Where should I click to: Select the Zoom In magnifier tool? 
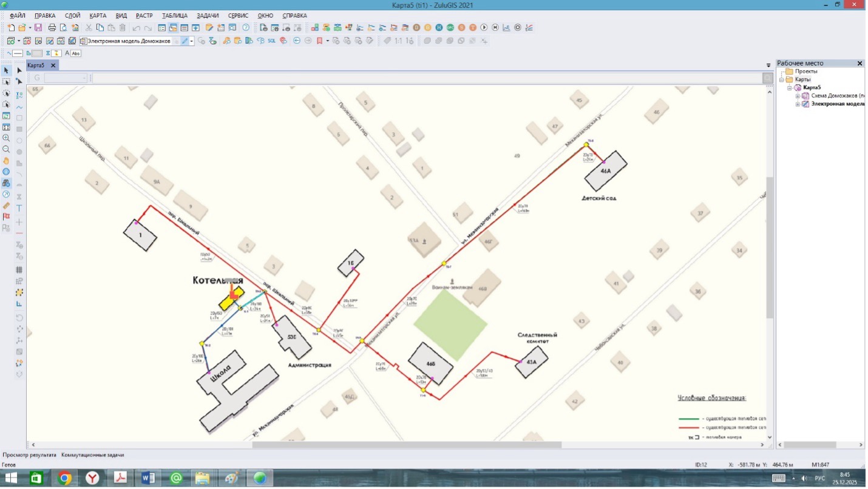tap(7, 138)
